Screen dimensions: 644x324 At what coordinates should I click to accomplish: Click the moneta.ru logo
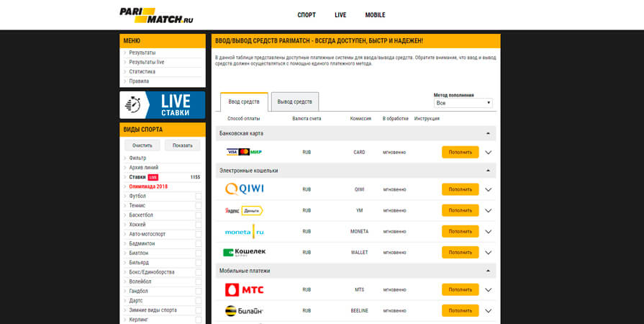(245, 232)
